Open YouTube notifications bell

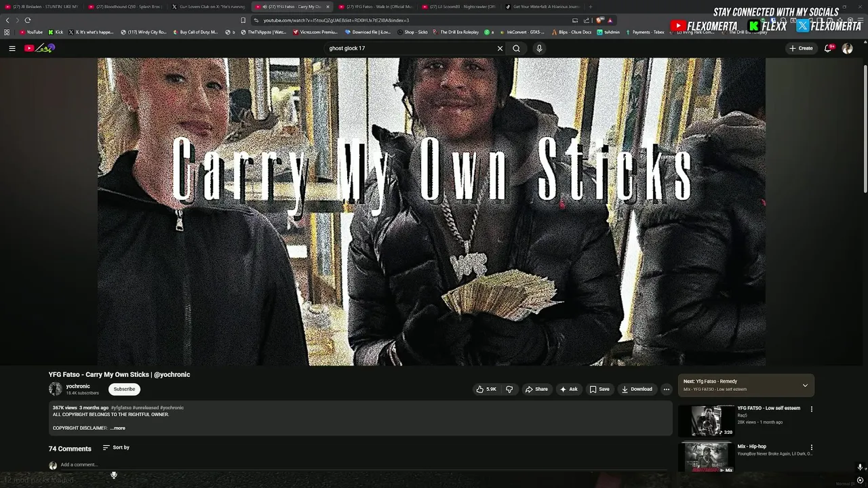pos(829,48)
